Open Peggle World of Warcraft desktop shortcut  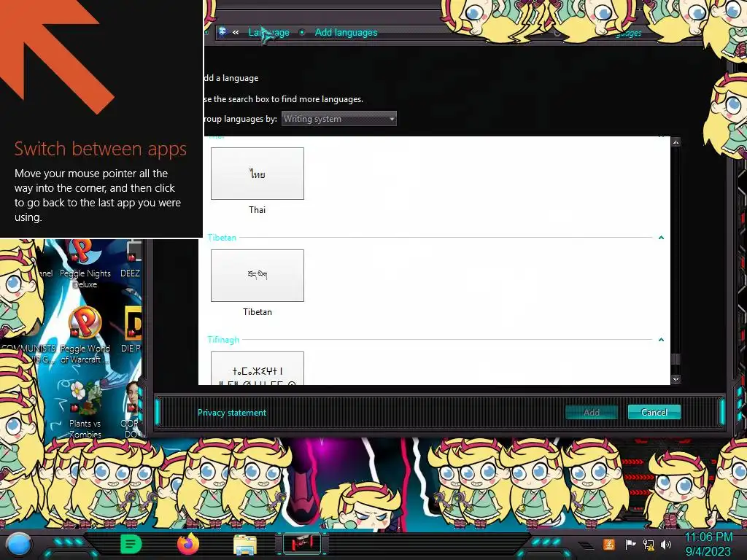[x=85, y=335]
